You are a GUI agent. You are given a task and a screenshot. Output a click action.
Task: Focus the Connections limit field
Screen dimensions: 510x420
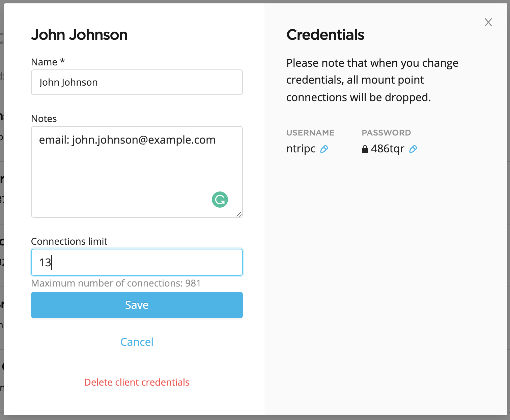tap(137, 262)
